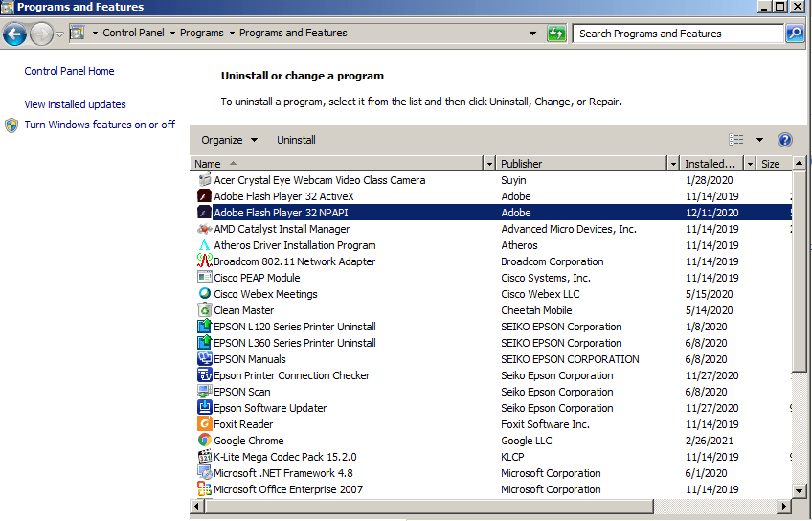812x521 pixels.
Task: Open the Installed On column filter dropdown
Action: [x=750, y=164]
